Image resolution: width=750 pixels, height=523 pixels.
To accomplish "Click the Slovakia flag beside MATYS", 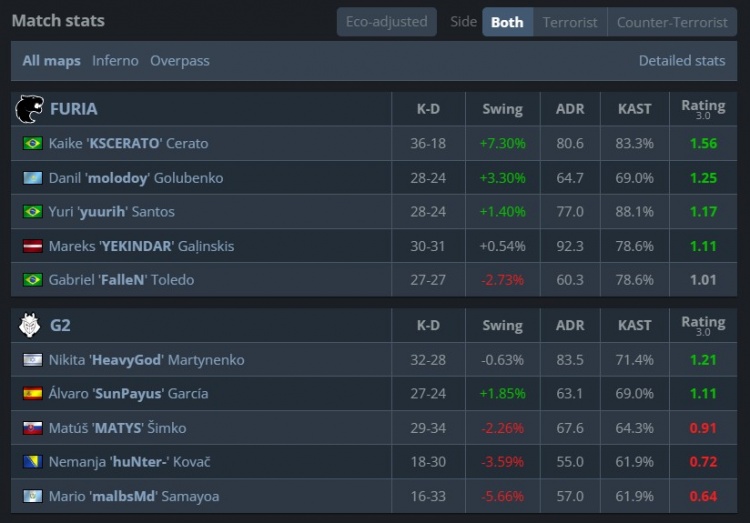I will [33, 428].
